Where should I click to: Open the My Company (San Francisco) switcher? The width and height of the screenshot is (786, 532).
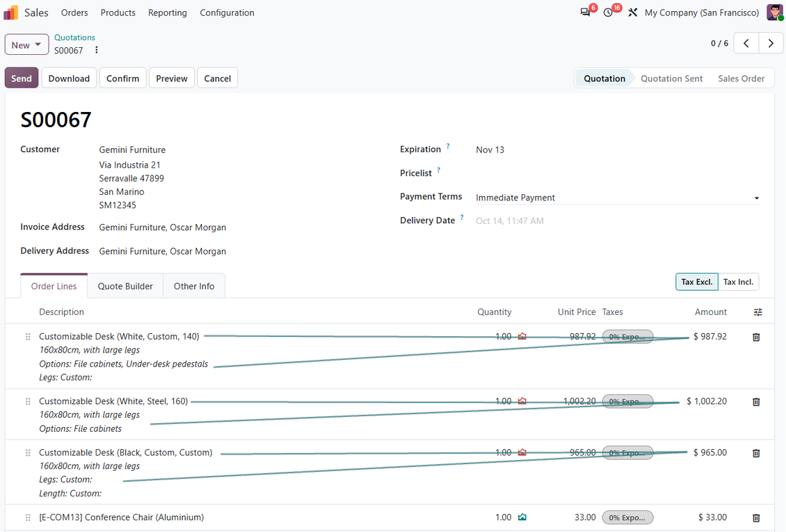[702, 13]
